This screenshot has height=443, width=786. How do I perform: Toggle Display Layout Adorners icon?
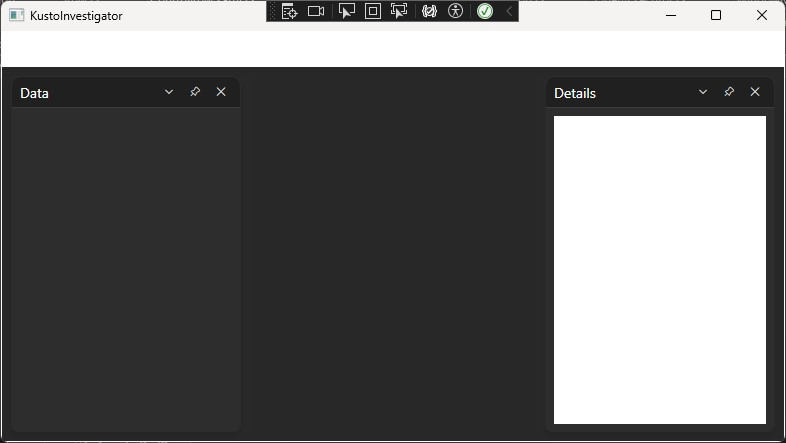[373, 11]
